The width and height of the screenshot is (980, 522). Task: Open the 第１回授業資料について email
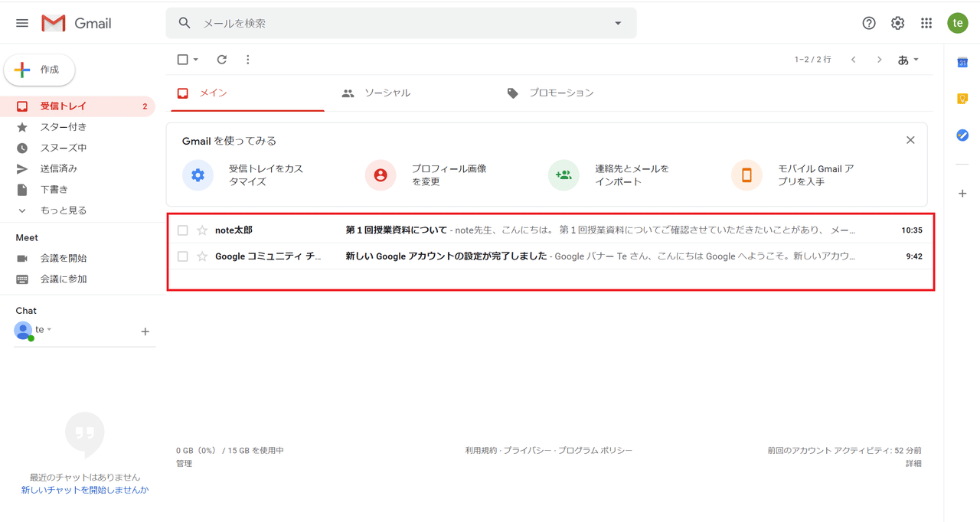point(550,230)
